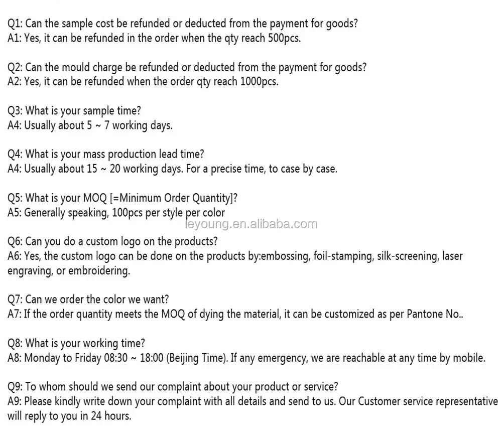This screenshot has width=502, height=448.
Task: Click the Q8 working time question
Action: point(76,343)
